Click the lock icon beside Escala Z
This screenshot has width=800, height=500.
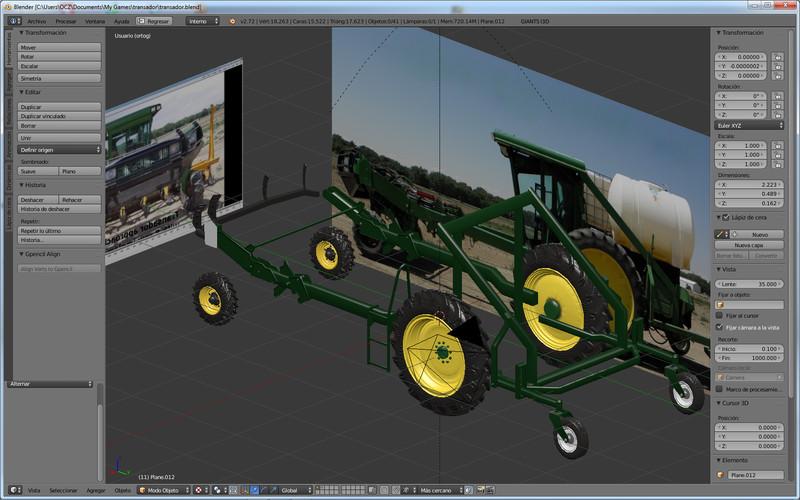777,165
